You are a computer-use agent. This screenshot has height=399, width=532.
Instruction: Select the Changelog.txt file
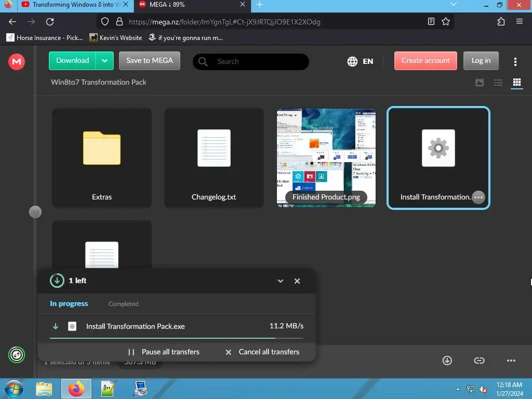pyautogui.click(x=214, y=158)
